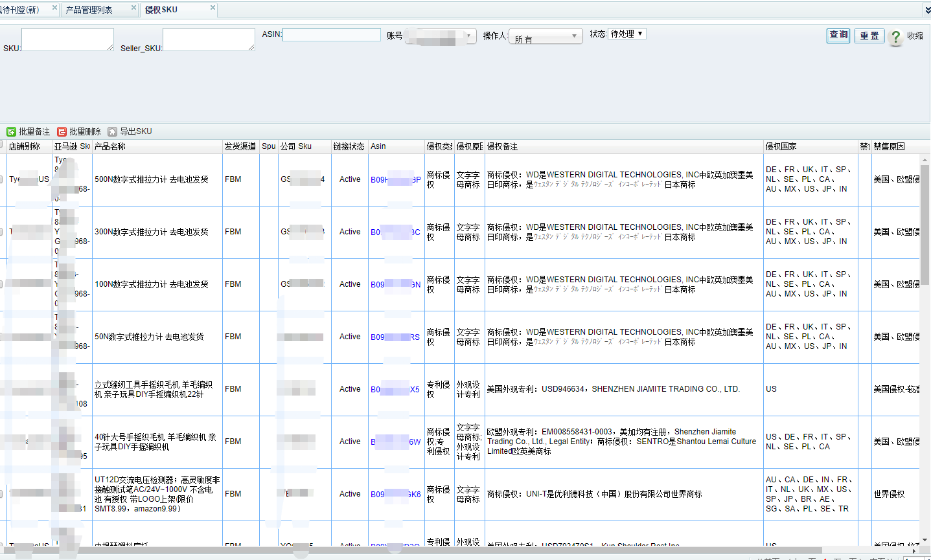
Task: Click the 重置 reset button
Action: coord(869,36)
